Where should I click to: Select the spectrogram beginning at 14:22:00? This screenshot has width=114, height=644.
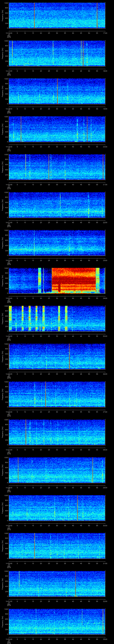coord(57,243)
